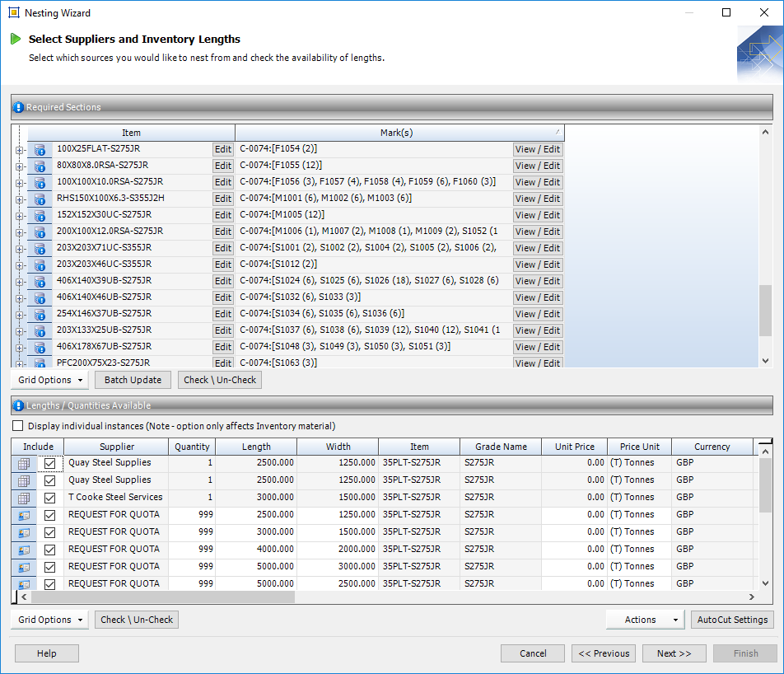Click the grid icon for T Cooke Steel Services
The image size is (784, 674).
(24, 498)
